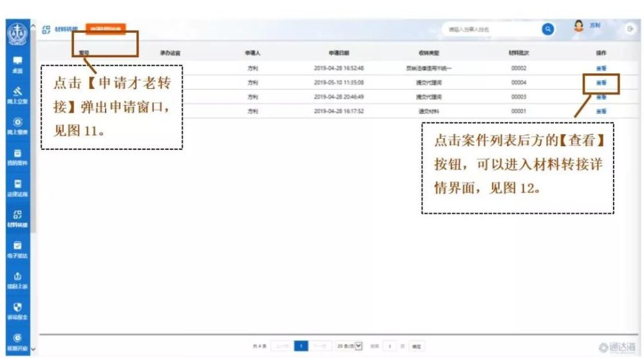Focus the party name search field
The height and width of the screenshot is (358, 644).
(491, 29)
